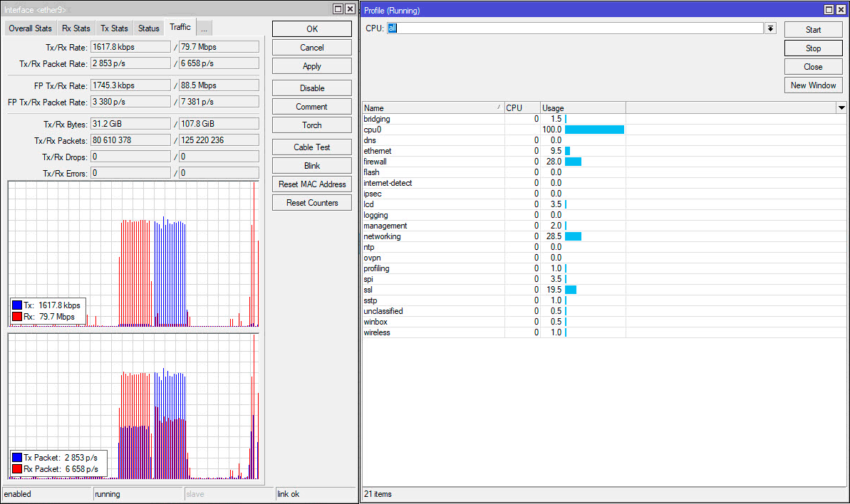This screenshot has width=850, height=504.
Task: Click the red Rx Packet legend swatch
Action: (x=16, y=469)
